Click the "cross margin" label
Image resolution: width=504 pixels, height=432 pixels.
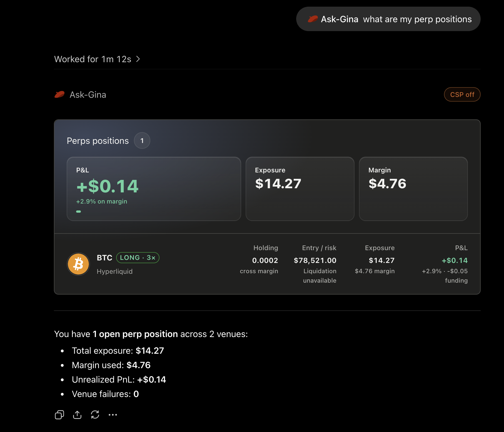click(259, 271)
